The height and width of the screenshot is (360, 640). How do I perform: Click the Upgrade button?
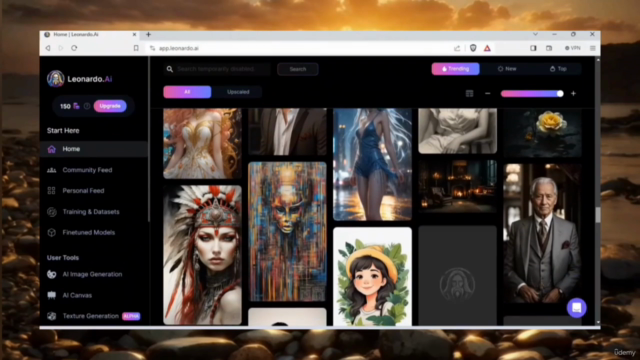(x=110, y=106)
